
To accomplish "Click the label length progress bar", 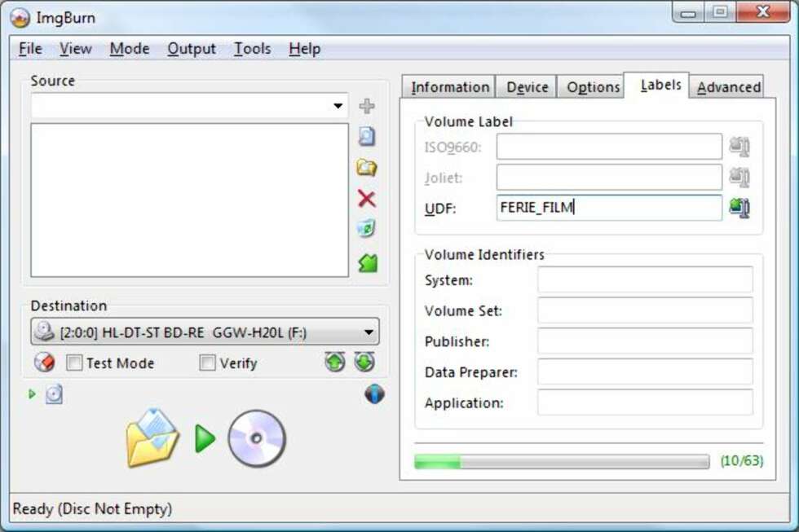I will coord(562,461).
